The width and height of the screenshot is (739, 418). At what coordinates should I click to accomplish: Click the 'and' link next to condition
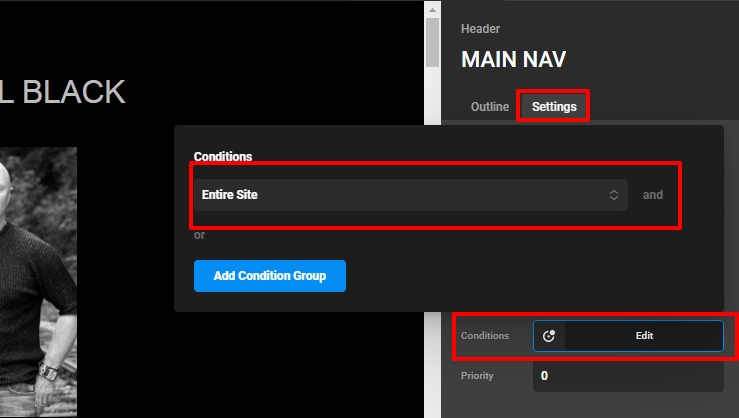point(653,195)
